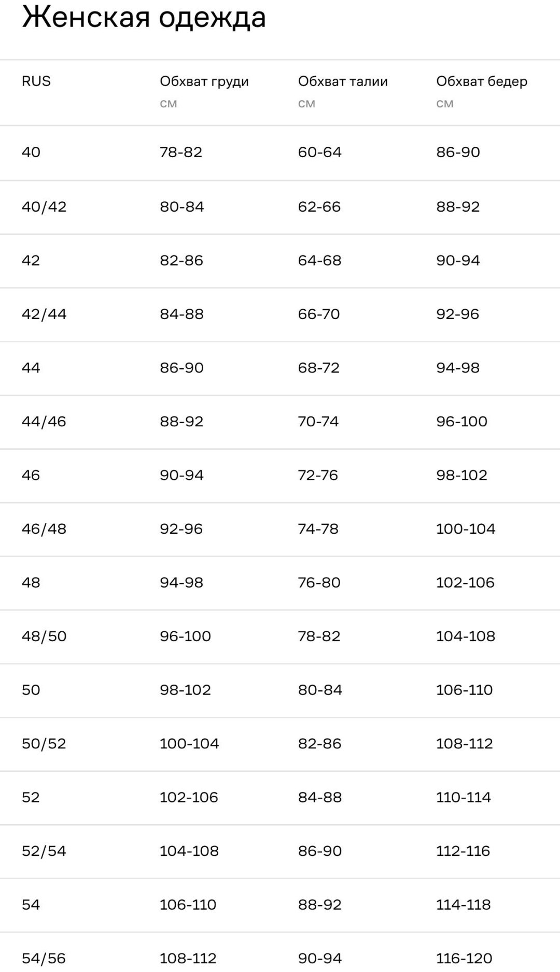
Task: Click hip value 100-104 for size 46/48
Action: click(466, 529)
